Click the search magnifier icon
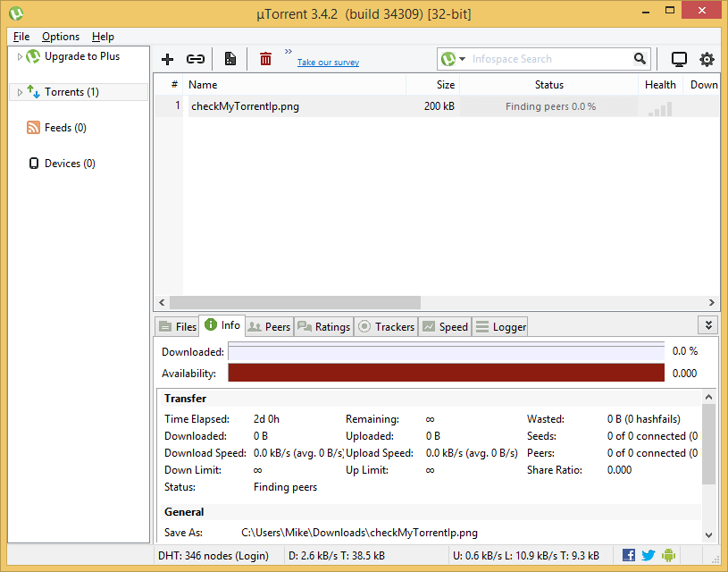728x572 pixels. click(640, 59)
